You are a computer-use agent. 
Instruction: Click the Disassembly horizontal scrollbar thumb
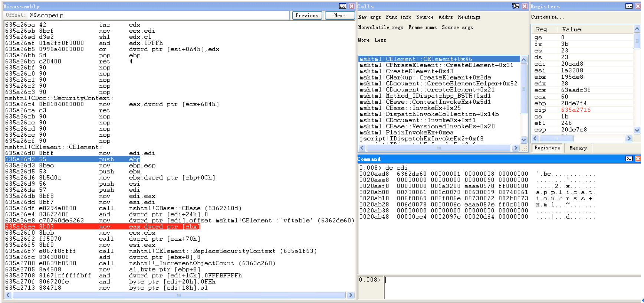(x=178, y=295)
